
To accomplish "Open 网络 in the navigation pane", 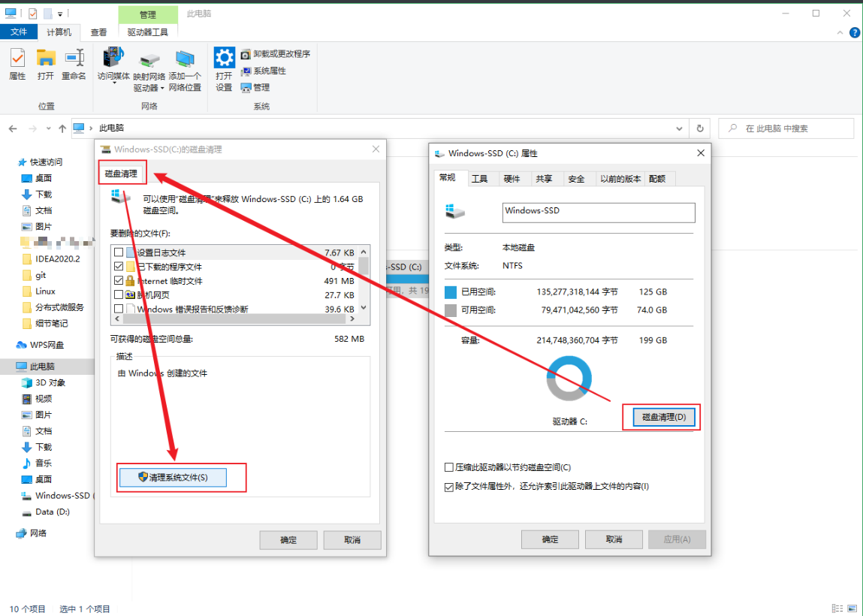I will click(32, 533).
